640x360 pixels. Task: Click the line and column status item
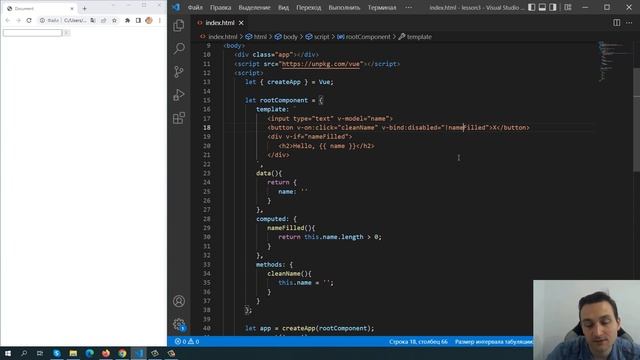(x=418, y=342)
